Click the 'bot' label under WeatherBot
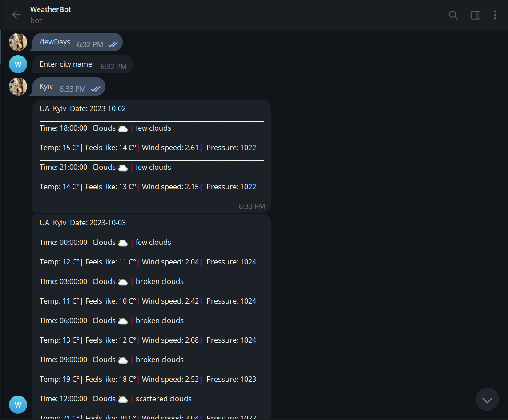508x420 pixels. pos(36,20)
